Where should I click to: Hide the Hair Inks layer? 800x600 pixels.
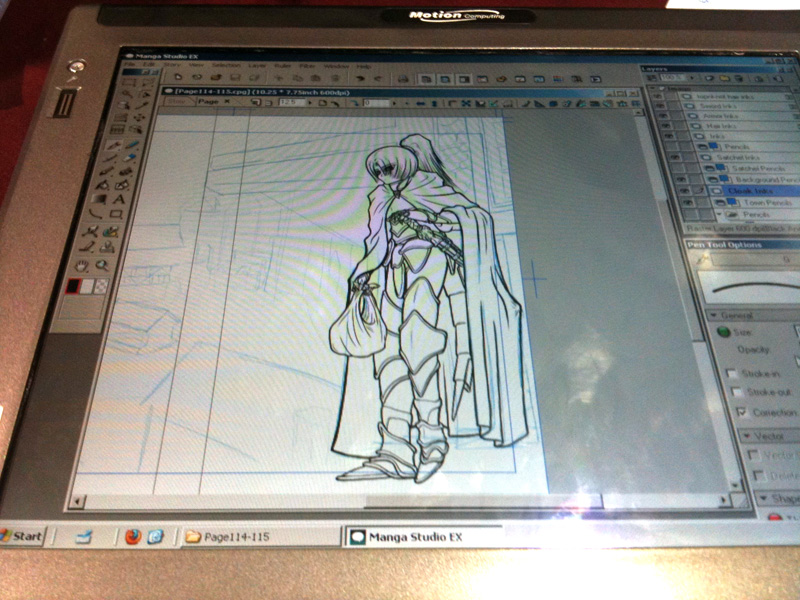(x=666, y=126)
